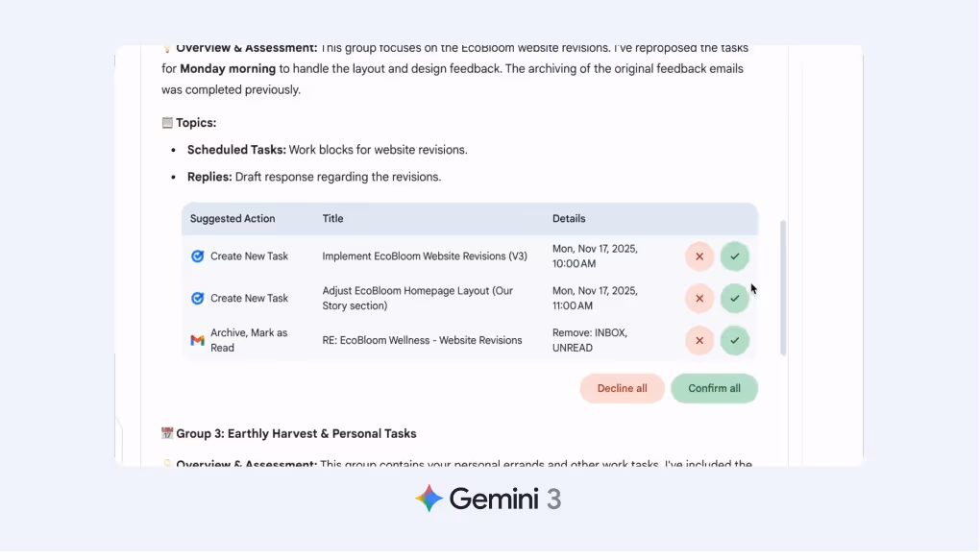Image resolution: width=980 pixels, height=560 pixels.
Task: Select the Details column header
Action: pos(569,218)
